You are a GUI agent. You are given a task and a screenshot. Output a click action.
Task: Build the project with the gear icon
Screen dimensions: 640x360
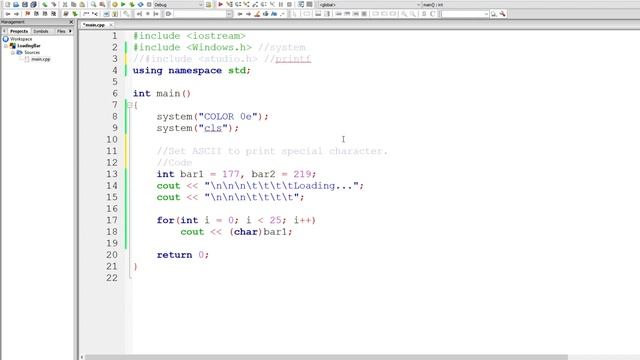[114, 4]
